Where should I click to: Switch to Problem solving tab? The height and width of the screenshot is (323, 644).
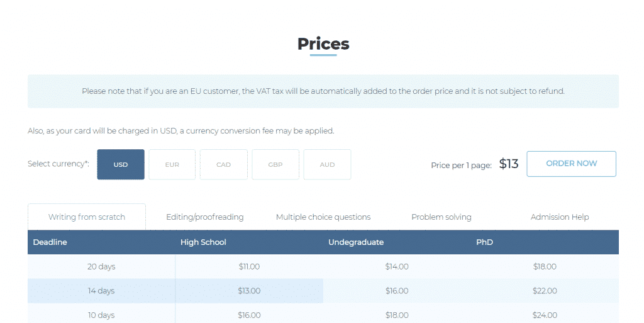point(441,217)
